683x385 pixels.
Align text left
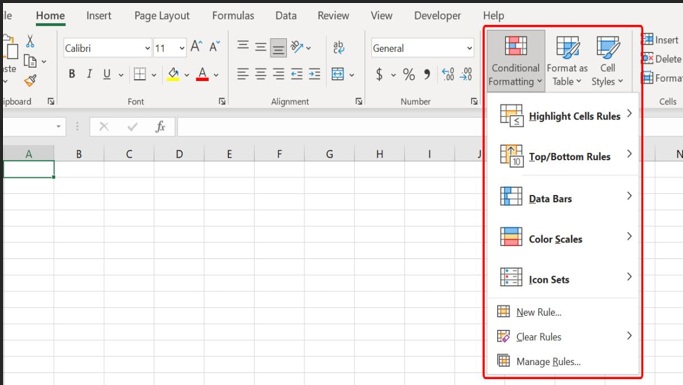[x=243, y=74]
